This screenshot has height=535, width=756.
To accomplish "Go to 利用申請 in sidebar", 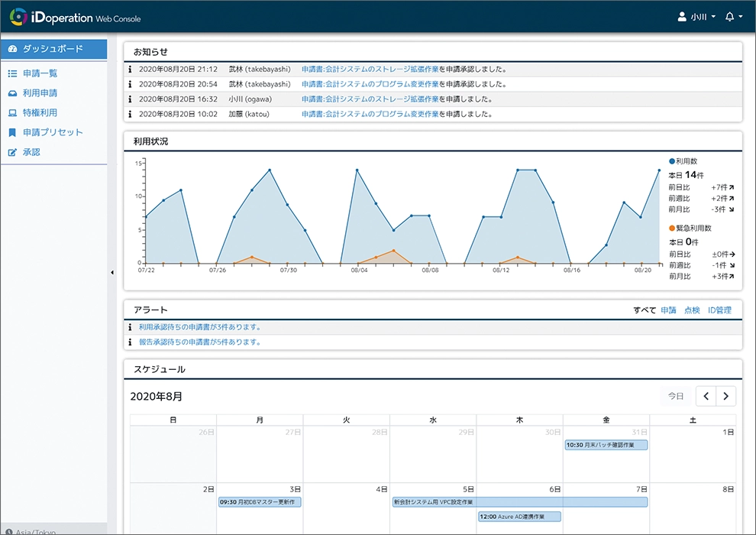I will click(x=40, y=93).
